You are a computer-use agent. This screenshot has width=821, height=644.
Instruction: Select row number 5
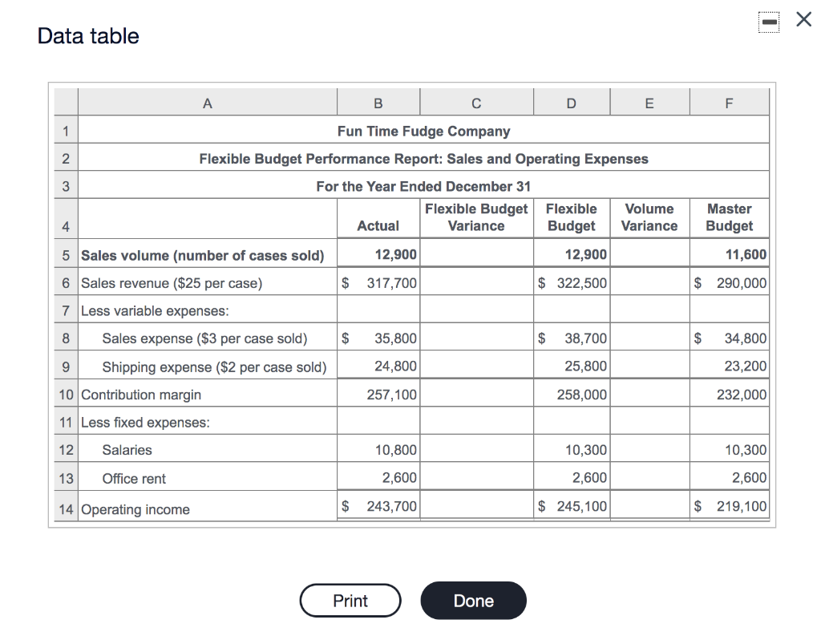[65, 254]
